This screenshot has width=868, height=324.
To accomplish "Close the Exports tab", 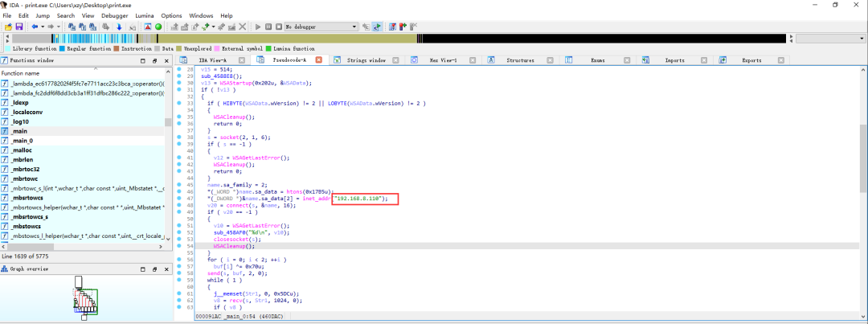I will point(780,60).
